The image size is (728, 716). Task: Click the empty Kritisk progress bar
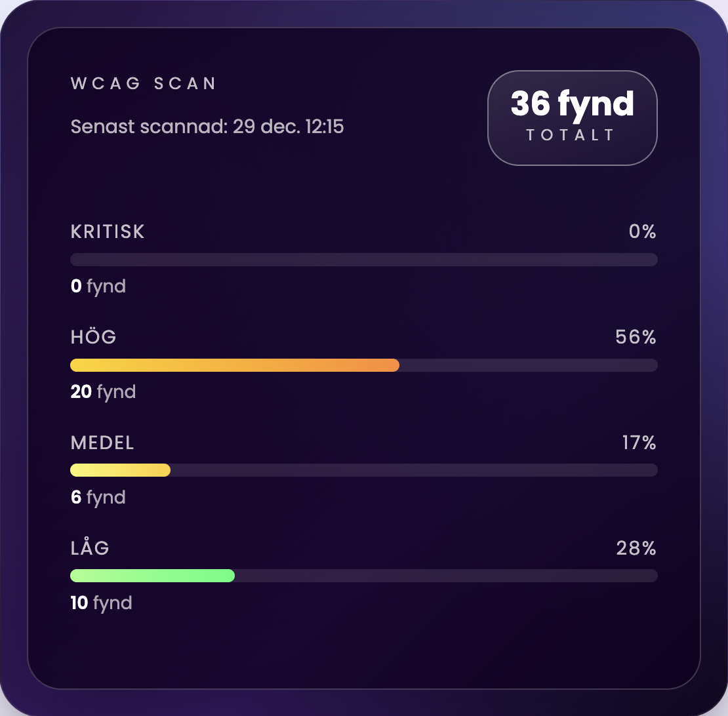(363, 260)
